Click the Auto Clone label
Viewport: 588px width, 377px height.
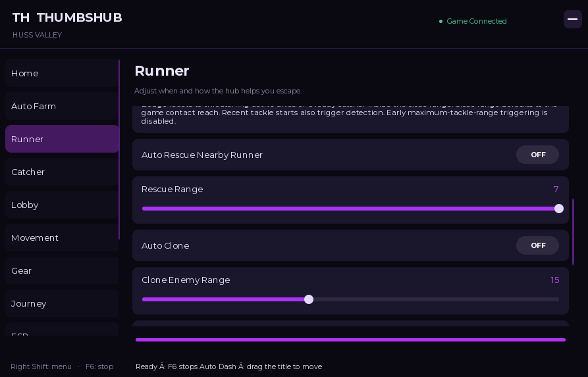pyautogui.click(x=165, y=246)
